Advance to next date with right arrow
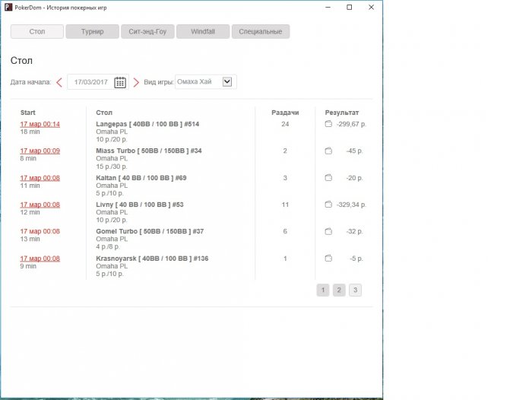The height and width of the screenshot is (400, 532). pyautogui.click(x=136, y=82)
